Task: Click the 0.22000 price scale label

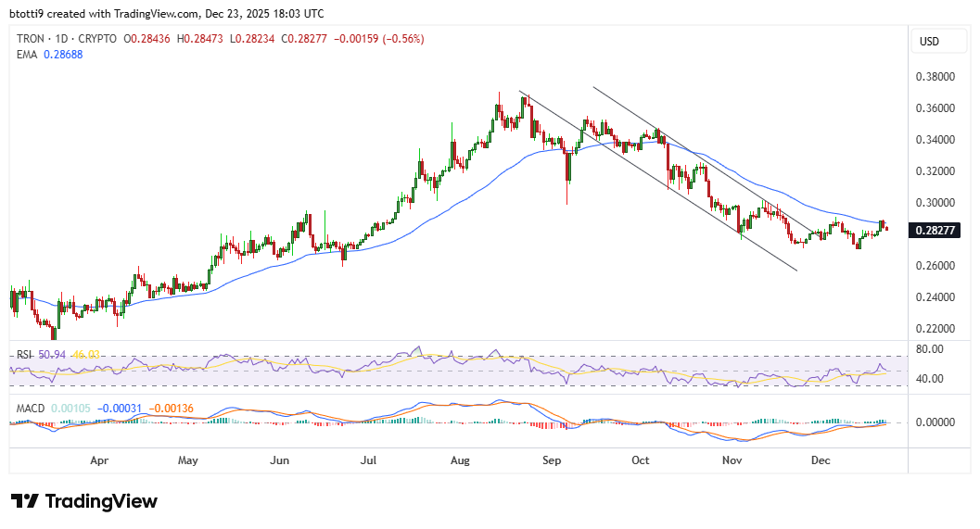Action: point(936,329)
